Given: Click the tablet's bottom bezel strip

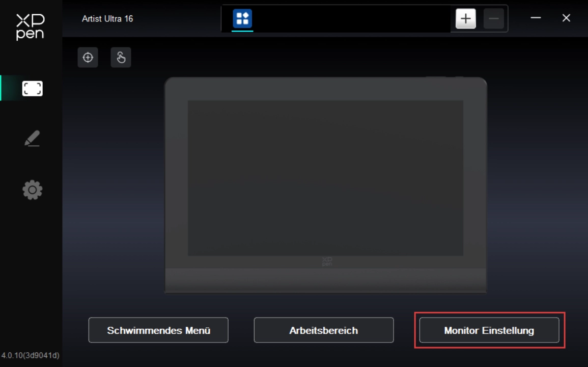Looking at the screenshot, I should tap(325, 280).
